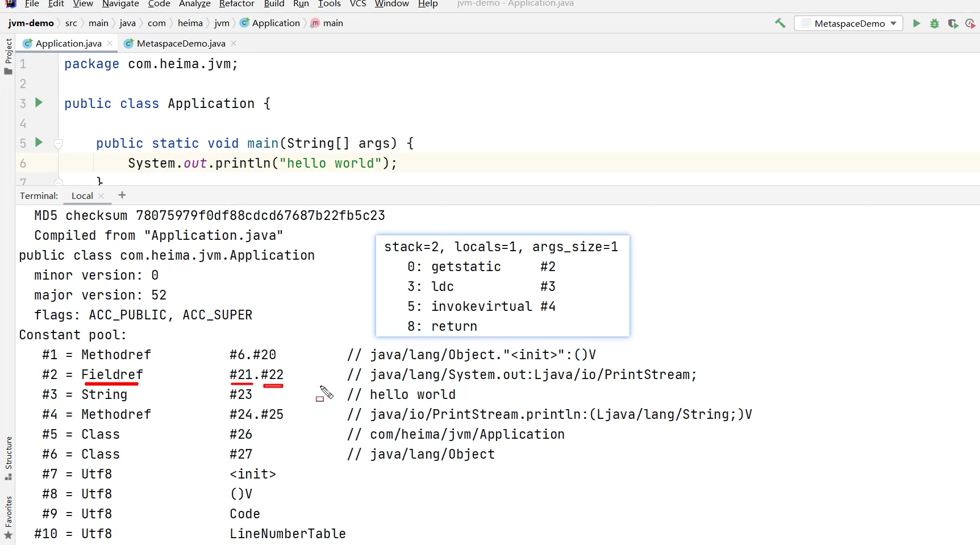Click jvm package in the breadcrumb
Viewport: 980px width, 545px height.
[222, 23]
